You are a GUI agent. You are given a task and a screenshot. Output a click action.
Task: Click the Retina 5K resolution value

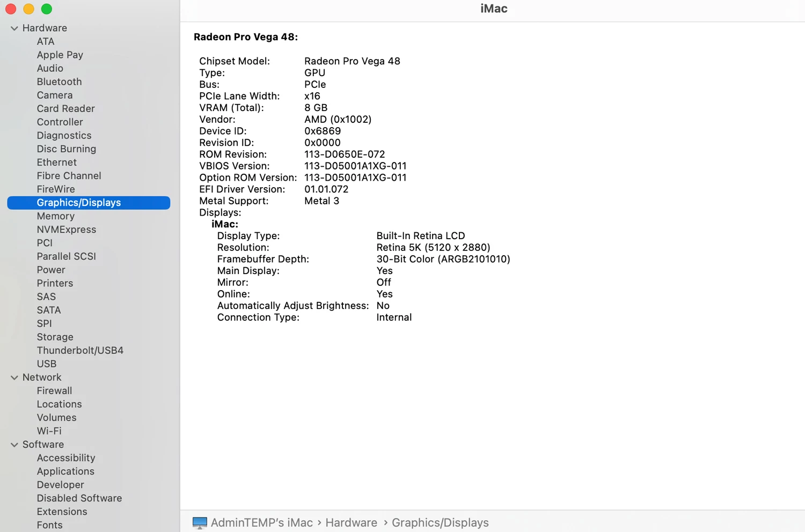point(434,248)
